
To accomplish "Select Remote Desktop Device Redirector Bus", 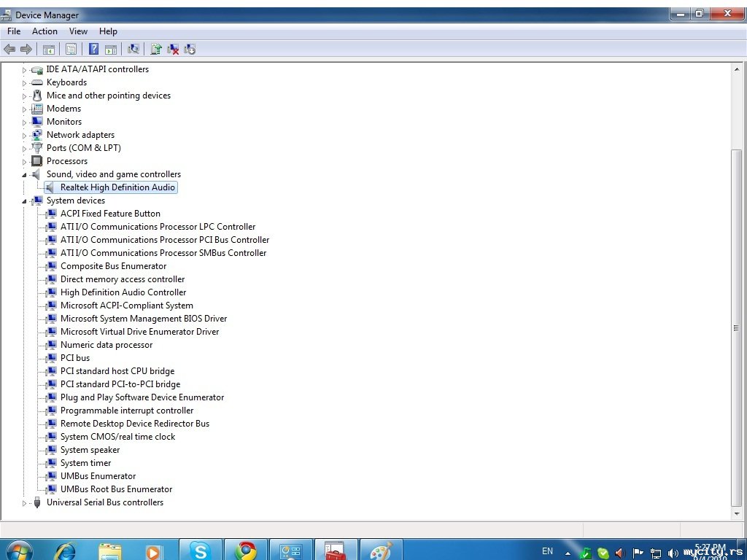I will click(x=135, y=424).
